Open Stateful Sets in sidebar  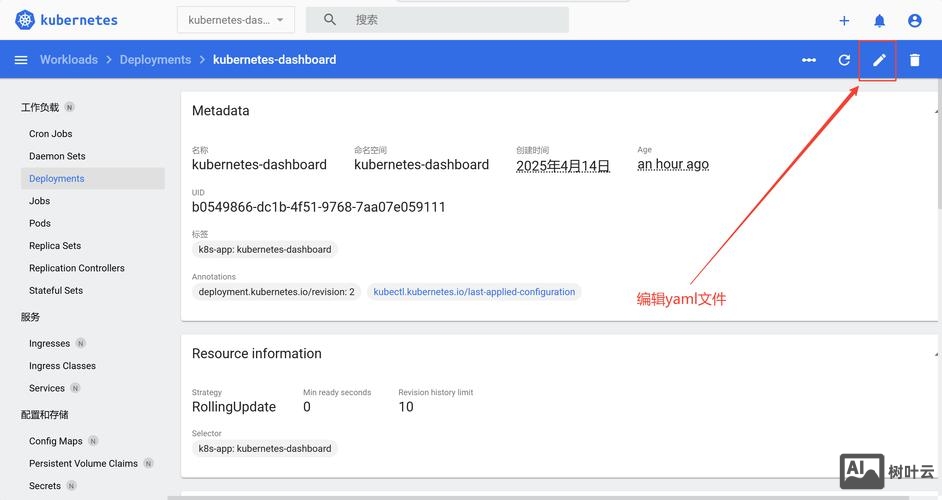[56, 290]
